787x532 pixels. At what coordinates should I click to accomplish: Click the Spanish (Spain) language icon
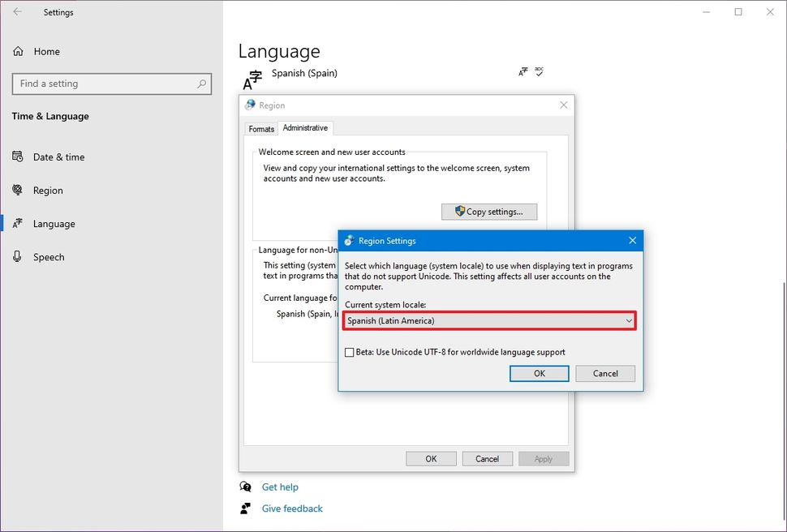(252, 77)
